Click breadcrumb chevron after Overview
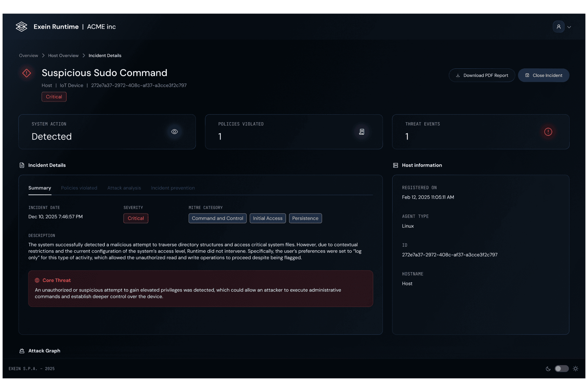This screenshot has height=392, width=588. [43, 55]
